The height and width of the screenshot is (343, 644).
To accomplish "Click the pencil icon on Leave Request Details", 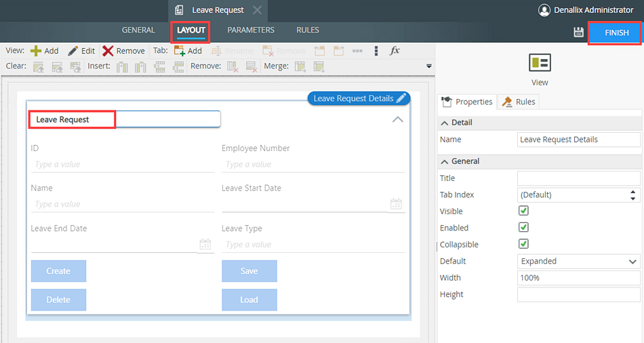I will click(402, 98).
